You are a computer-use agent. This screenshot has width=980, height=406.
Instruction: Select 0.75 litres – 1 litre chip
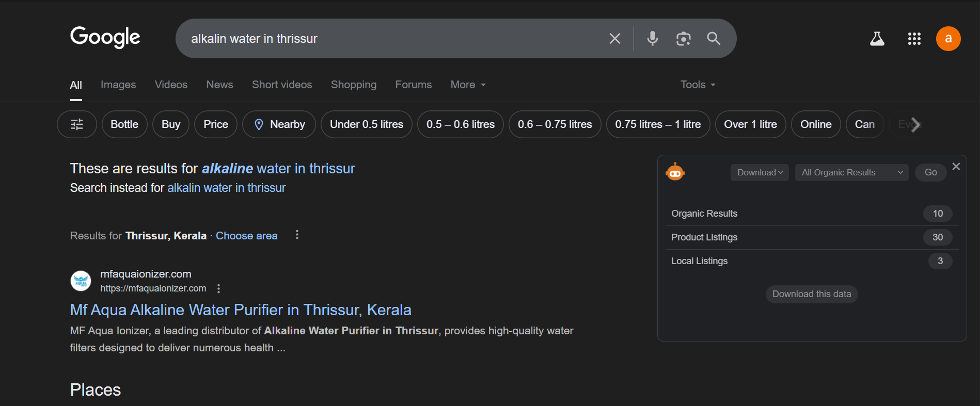pos(658,124)
